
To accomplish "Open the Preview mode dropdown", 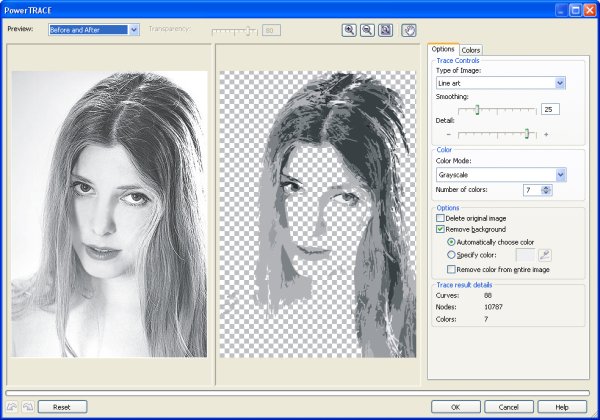I will (134, 30).
